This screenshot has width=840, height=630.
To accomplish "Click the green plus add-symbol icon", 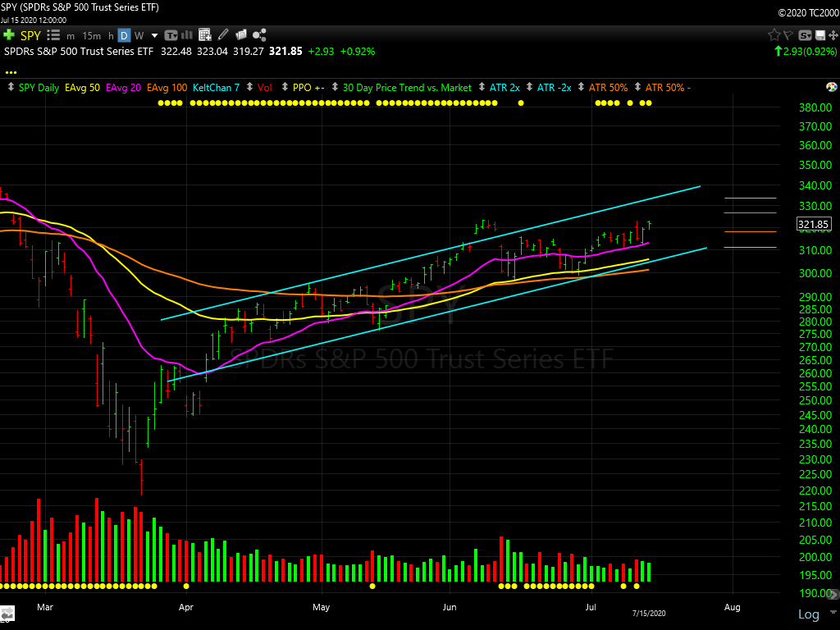I will tap(8, 35).
